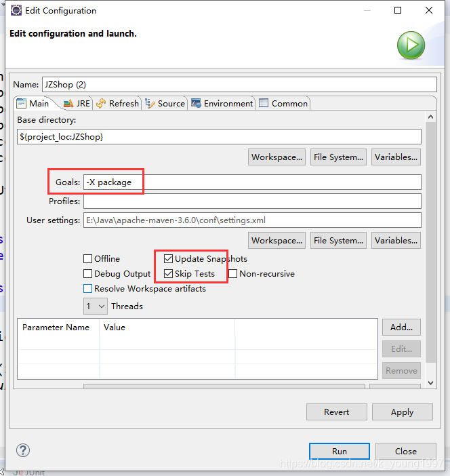Click the JRE tab books icon
Image resolution: width=450 pixels, height=476 pixels.
(x=68, y=104)
